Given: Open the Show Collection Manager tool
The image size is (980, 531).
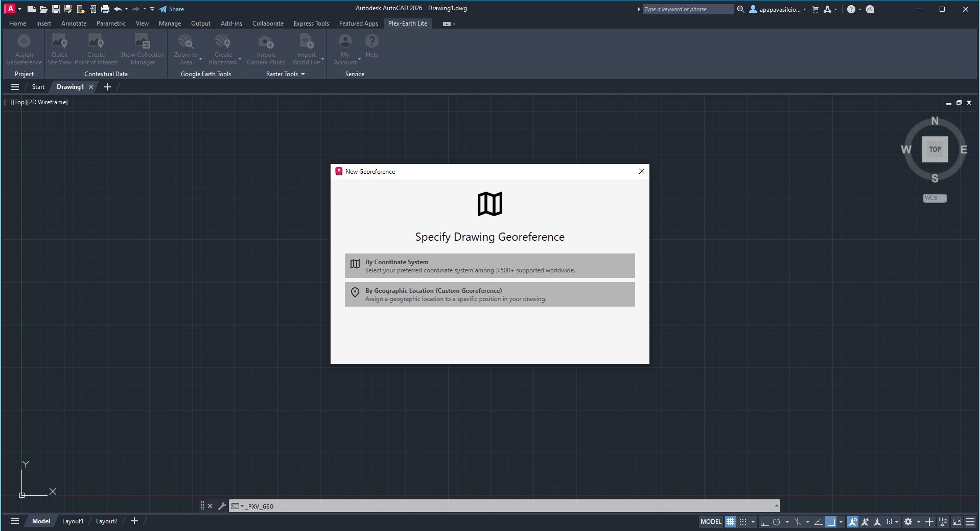Looking at the screenshot, I should click(x=143, y=50).
